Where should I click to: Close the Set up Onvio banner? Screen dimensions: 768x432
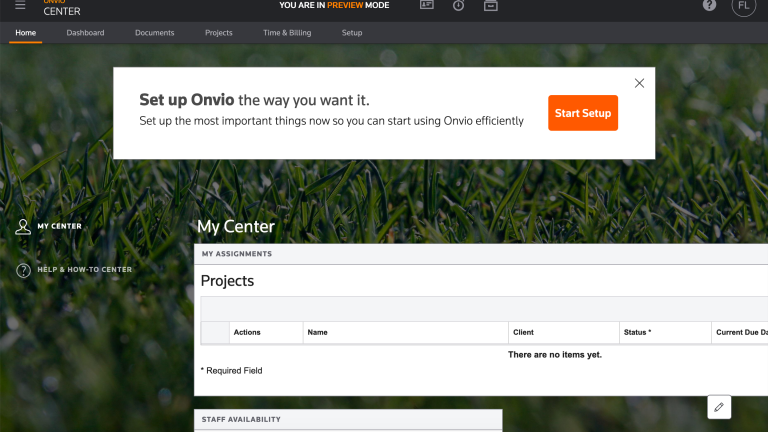tap(639, 83)
